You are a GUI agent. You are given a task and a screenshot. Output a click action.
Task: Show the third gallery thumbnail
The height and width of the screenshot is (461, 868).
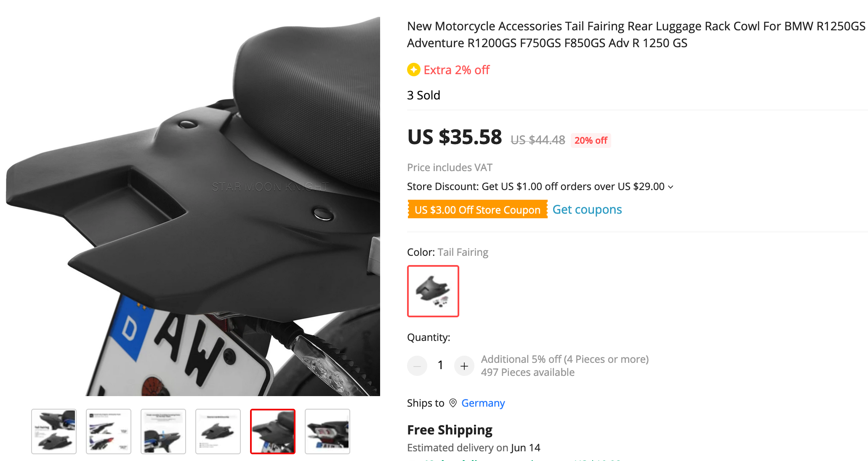pos(163,432)
